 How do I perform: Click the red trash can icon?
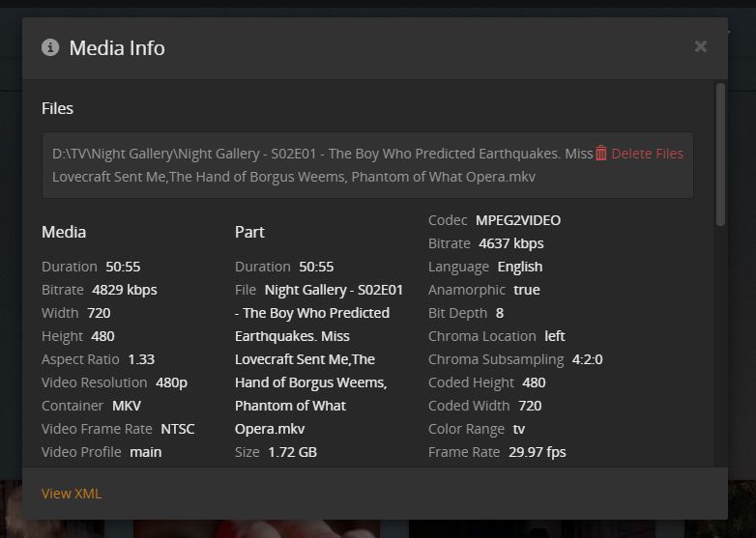(601, 153)
